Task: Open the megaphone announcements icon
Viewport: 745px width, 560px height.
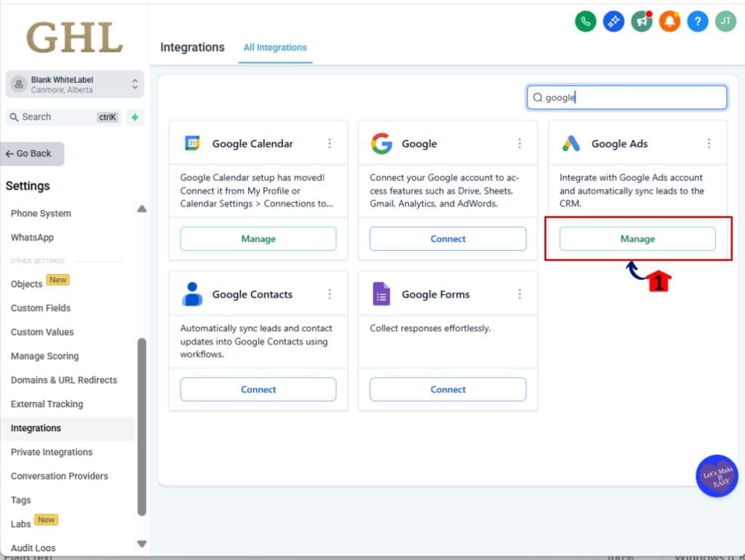Action: click(x=642, y=21)
